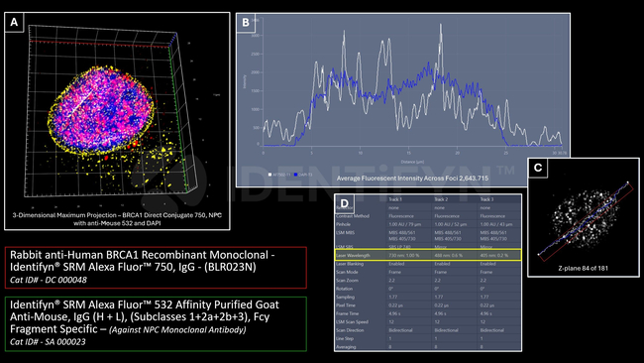Click the 'Intensity' y-axis label
The image size is (644, 363).
[245, 81]
